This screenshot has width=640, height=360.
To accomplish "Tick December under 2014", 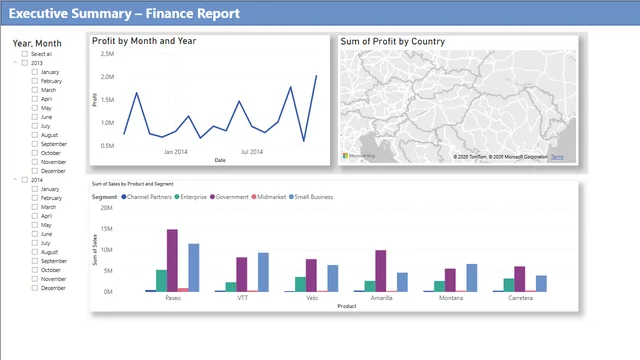I will 35,288.
